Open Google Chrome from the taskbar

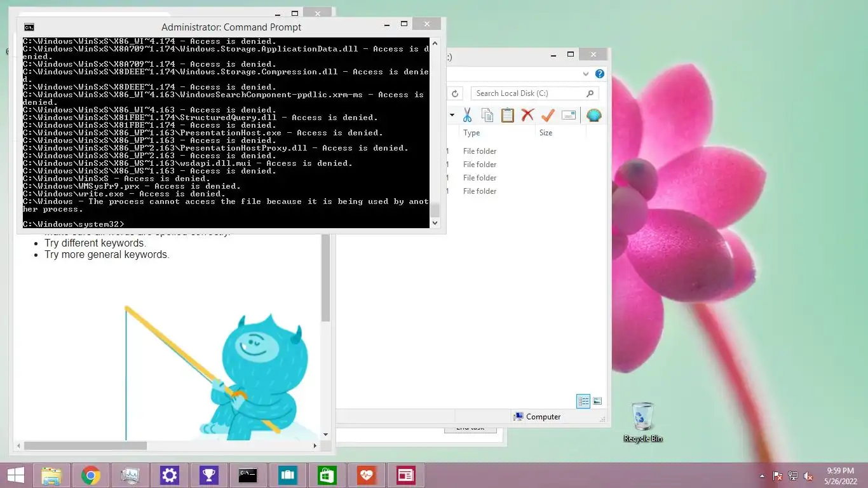(91, 475)
